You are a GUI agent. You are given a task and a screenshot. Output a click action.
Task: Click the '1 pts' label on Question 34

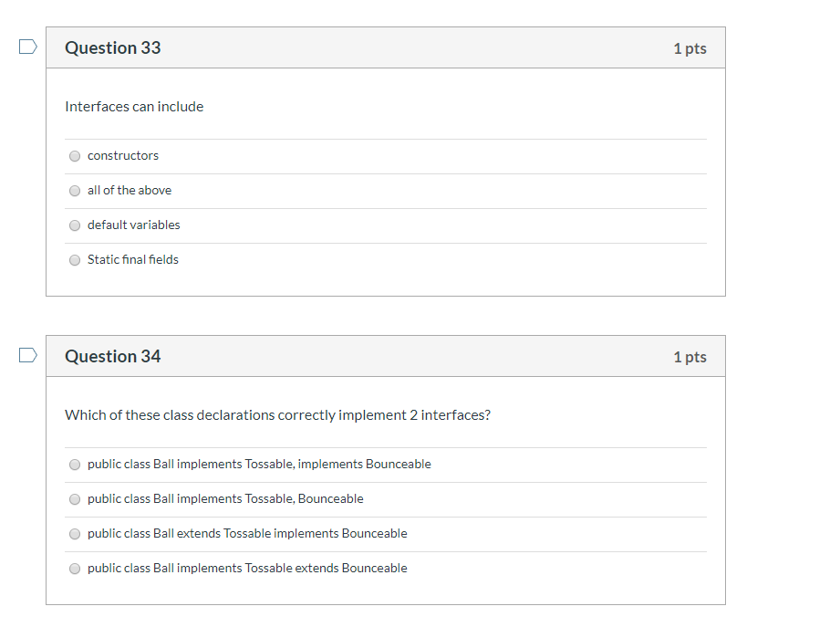[690, 357]
